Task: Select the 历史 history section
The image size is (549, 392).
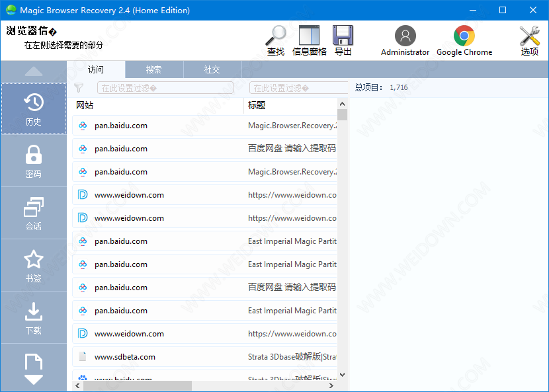Action: pos(34,109)
